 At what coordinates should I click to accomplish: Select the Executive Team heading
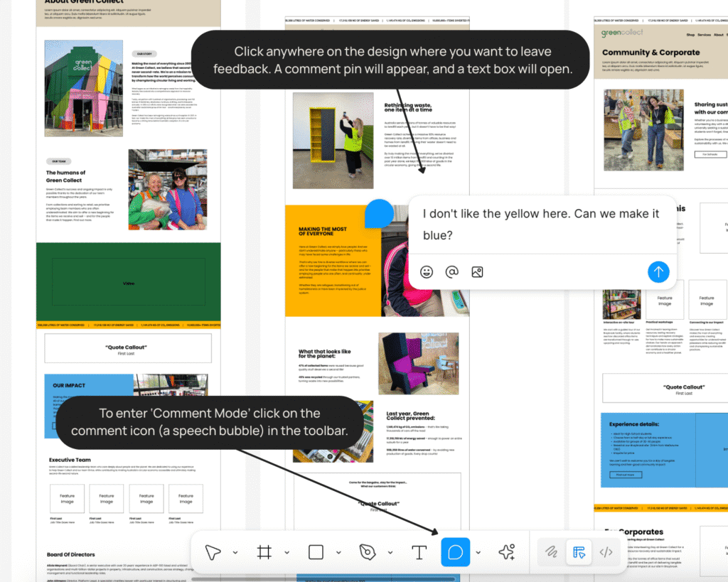tap(70, 460)
